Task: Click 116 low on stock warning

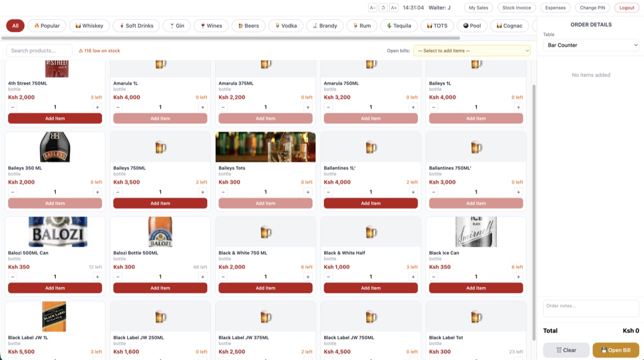Action: 99,51
